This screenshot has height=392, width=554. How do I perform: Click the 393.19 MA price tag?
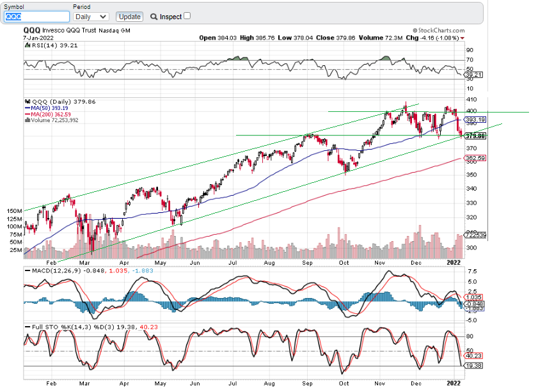click(x=475, y=120)
